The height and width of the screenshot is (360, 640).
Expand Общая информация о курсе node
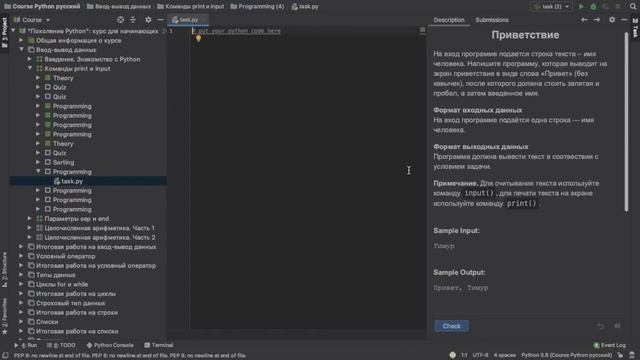point(21,40)
